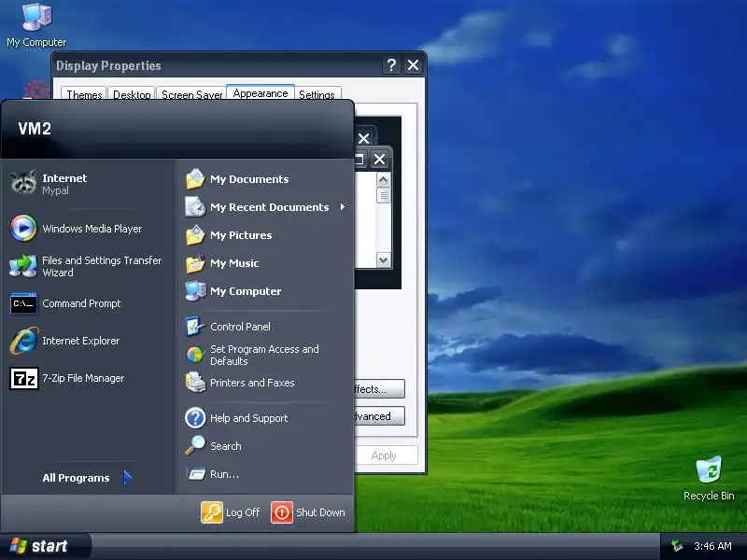This screenshot has width=747, height=560.
Task: Open My Pictures folder icon
Action: point(195,235)
